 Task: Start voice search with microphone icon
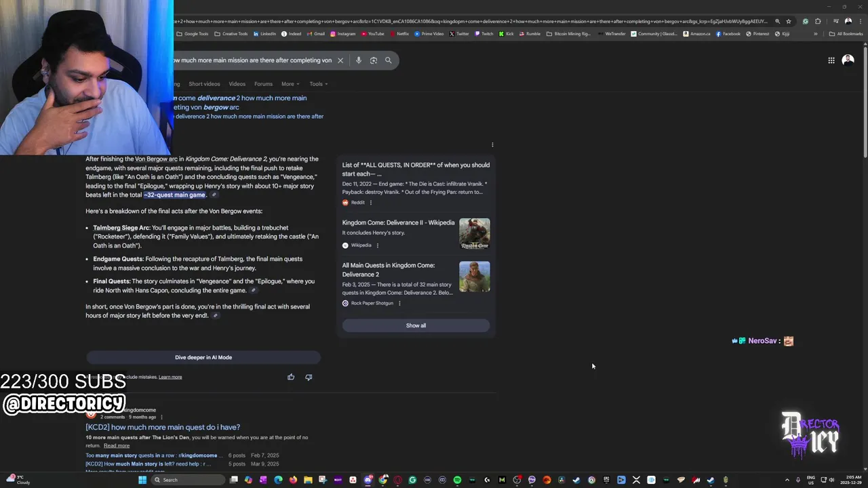pyautogui.click(x=359, y=60)
